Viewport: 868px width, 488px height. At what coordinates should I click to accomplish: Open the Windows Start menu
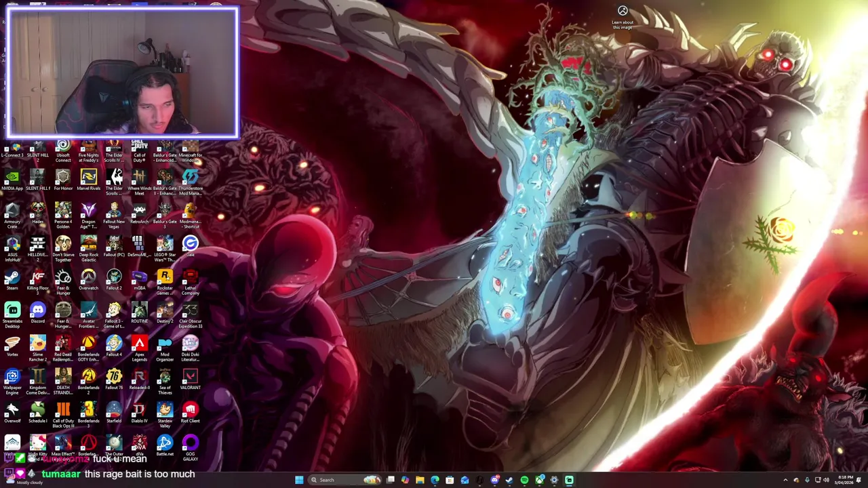(299, 480)
